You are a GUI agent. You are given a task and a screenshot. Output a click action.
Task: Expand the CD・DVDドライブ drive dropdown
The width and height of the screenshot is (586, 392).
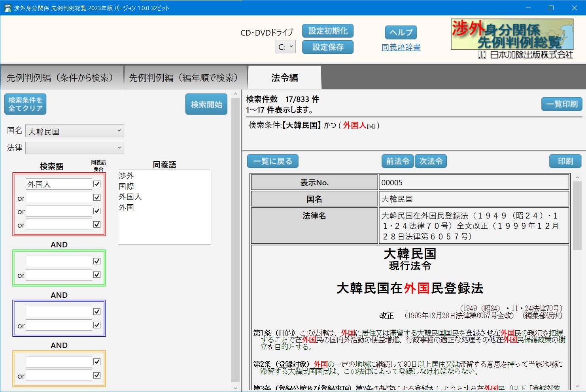tap(285, 47)
